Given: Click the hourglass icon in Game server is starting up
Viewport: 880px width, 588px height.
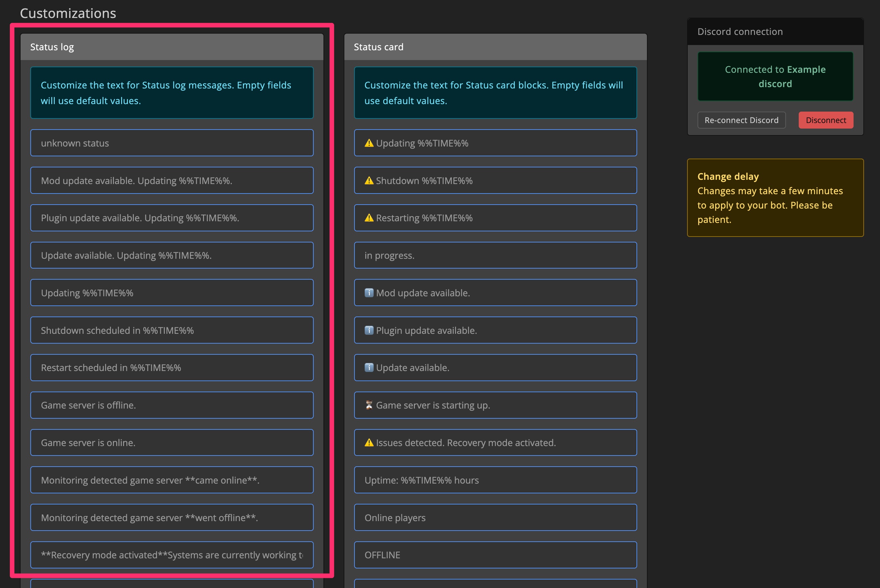Looking at the screenshot, I should [x=369, y=405].
